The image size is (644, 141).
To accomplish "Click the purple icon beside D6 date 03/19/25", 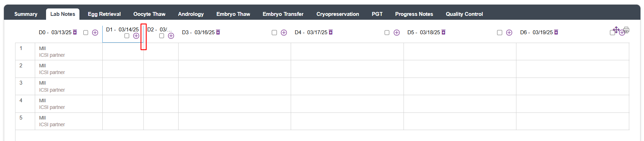I will pos(556,32).
